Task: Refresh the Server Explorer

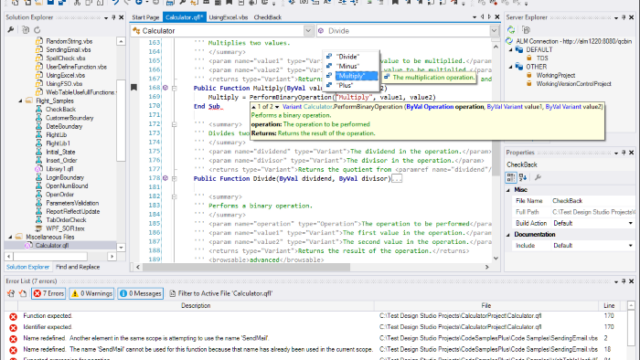Action: (x=511, y=30)
